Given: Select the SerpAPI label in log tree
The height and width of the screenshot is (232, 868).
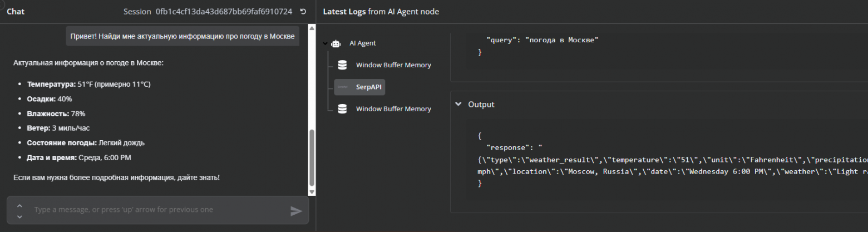Looking at the screenshot, I should pos(367,87).
